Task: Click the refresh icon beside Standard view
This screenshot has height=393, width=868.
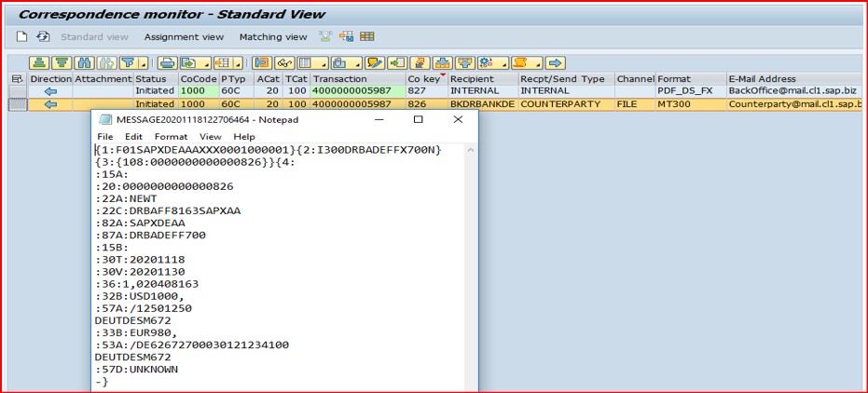Action: [x=43, y=37]
